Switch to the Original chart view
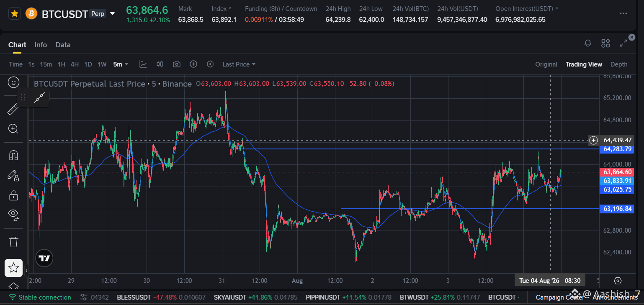This screenshot has height=305, width=644. pyautogui.click(x=546, y=64)
